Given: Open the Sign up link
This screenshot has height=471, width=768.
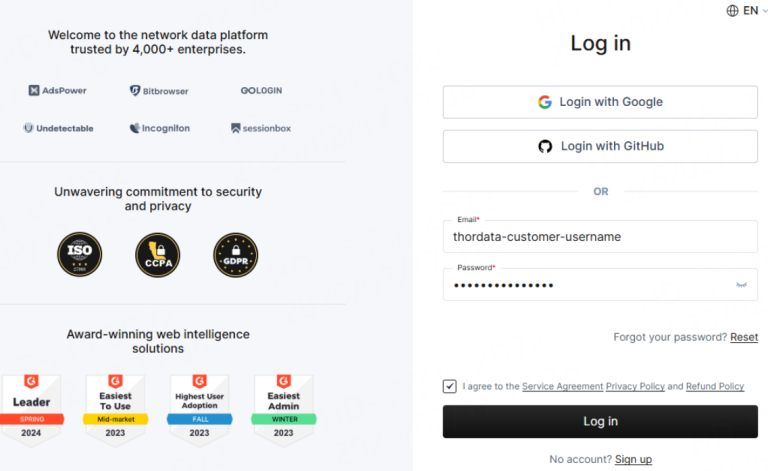Looking at the screenshot, I should click(x=633, y=459).
